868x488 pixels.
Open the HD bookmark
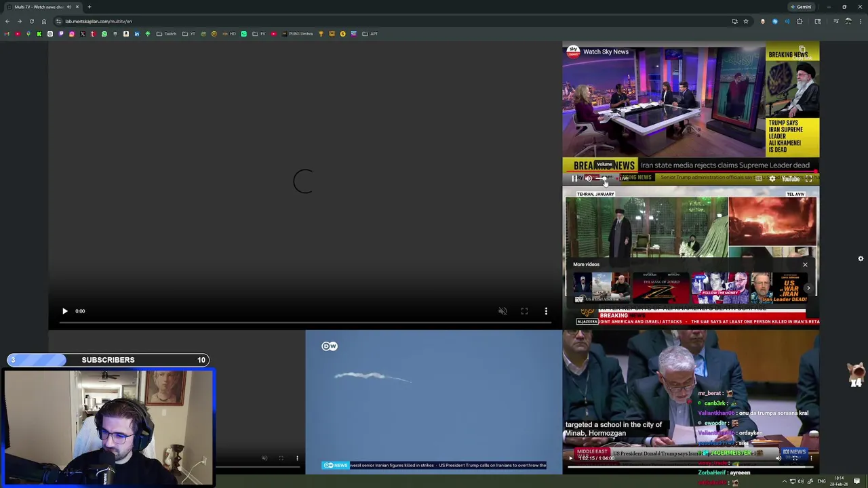click(x=229, y=34)
